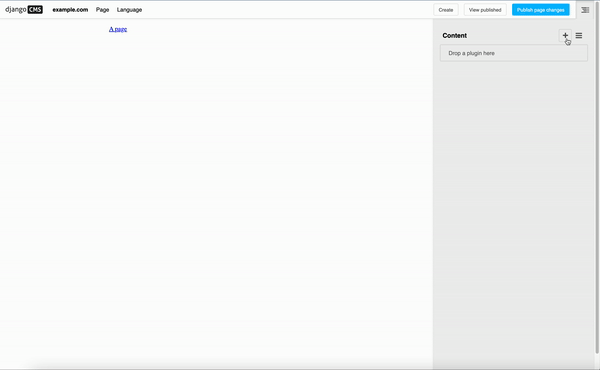Click the scrollbar track below the thumb
600x370 pixels.
pos(597,361)
